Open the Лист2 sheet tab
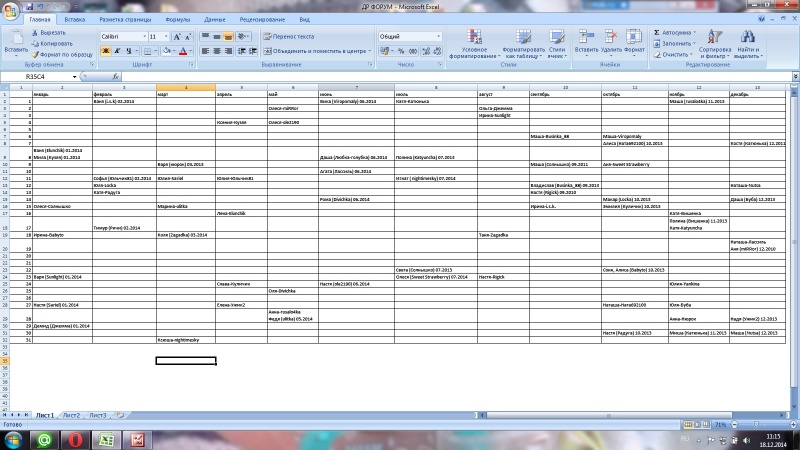Screen dimensions: 800x450 point(72,414)
